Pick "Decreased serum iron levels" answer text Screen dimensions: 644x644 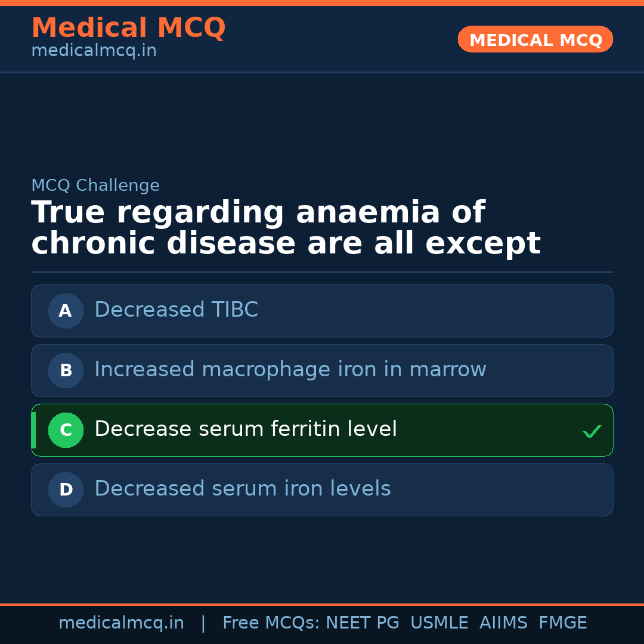coord(242,489)
